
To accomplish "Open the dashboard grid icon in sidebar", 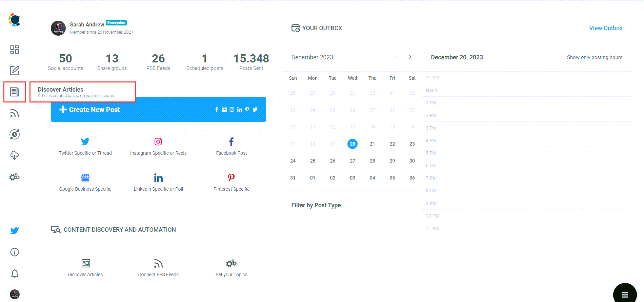I will coord(15,50).
